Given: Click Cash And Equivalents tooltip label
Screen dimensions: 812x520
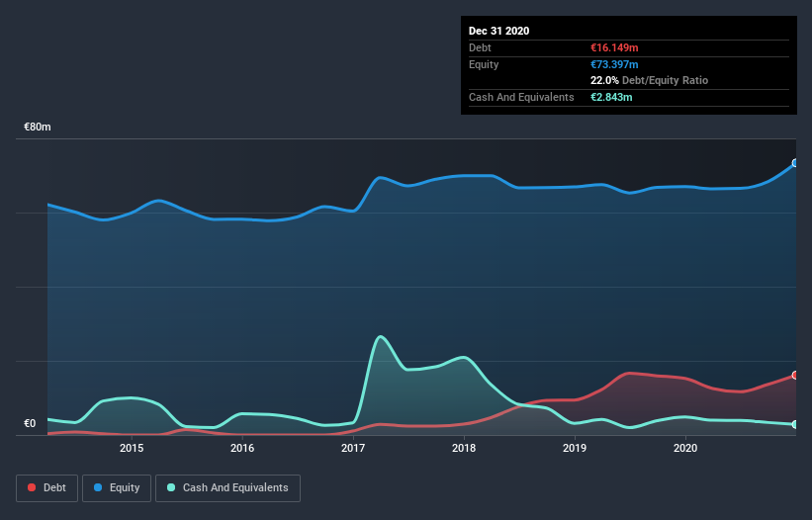Looking at the screenshot, I should coord(521,97).
